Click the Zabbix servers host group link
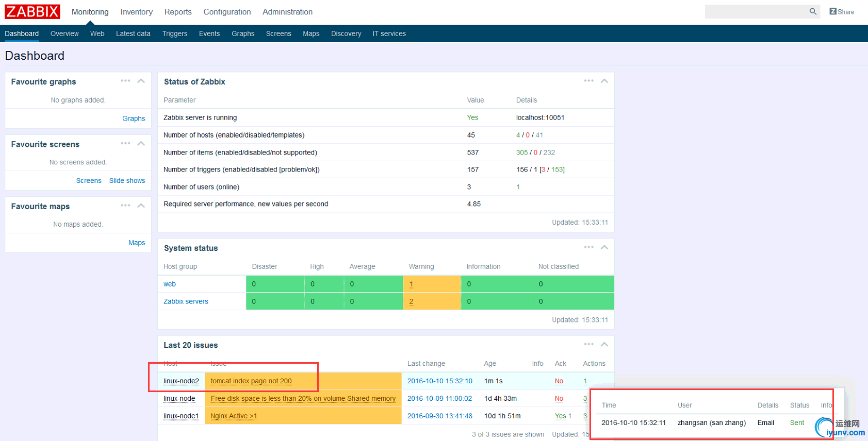Image resolution: width=868 pixels, height=441 pixels. pos(186,301)
